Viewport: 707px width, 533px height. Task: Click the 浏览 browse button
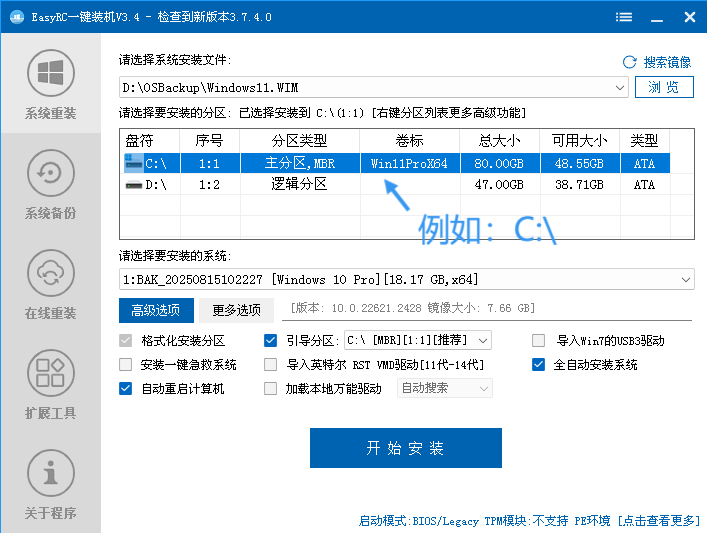coord(664,87)
